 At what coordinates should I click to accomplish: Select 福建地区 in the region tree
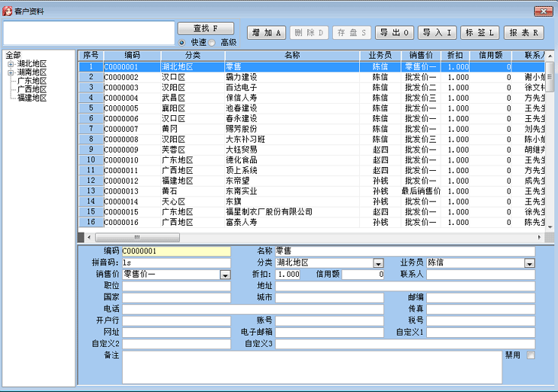pos(32,98)
